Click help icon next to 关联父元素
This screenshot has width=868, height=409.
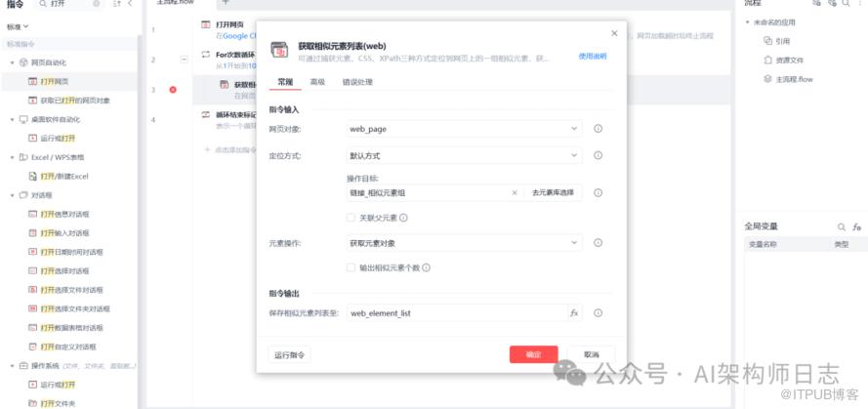coord(403,218)
